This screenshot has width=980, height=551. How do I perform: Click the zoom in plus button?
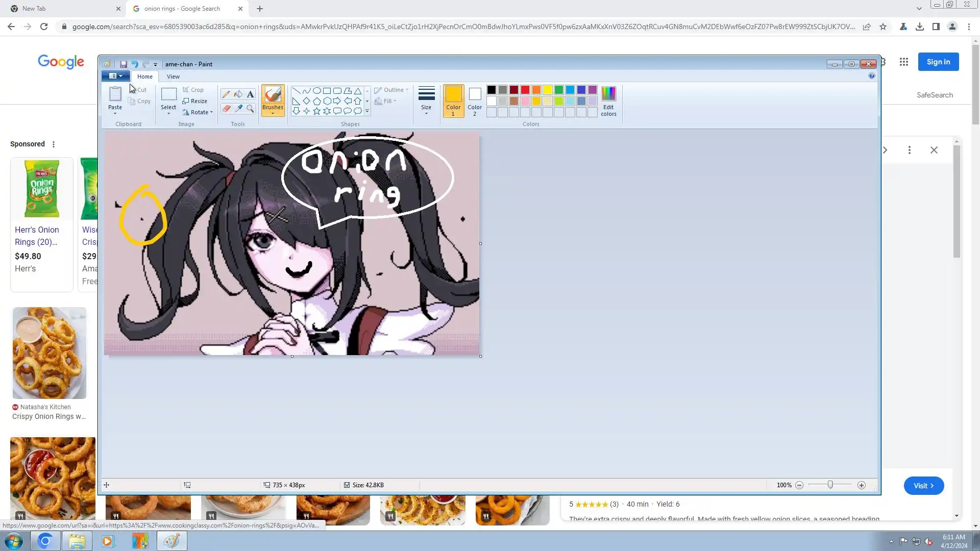862,485
